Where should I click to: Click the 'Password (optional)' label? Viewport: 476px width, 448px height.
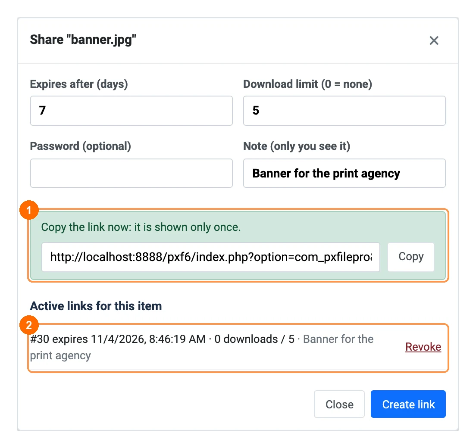coord(81,146)
